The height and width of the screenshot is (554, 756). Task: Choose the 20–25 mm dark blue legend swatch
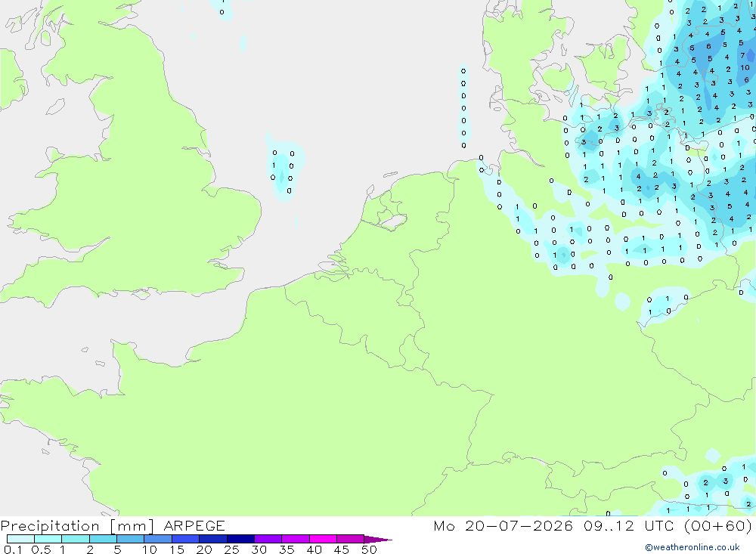click(213, 539)
